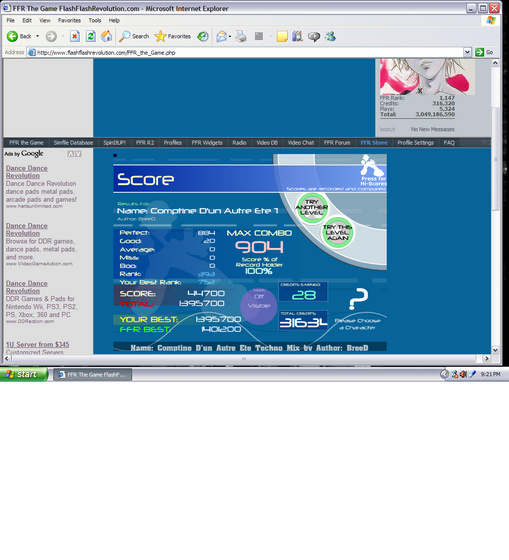The width and height of the screenshot is (509, 560).
Task: Toggle the Mods Off Visible circle
Action: pos(259,305)
